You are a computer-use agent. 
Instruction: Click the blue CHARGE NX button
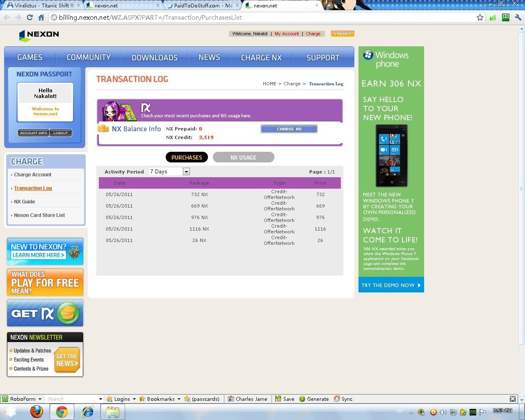pos(289,129)
